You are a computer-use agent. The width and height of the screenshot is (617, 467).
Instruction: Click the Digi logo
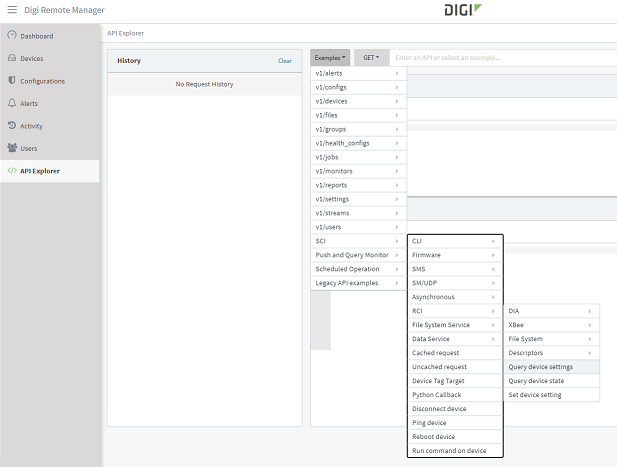pos(463,10)
